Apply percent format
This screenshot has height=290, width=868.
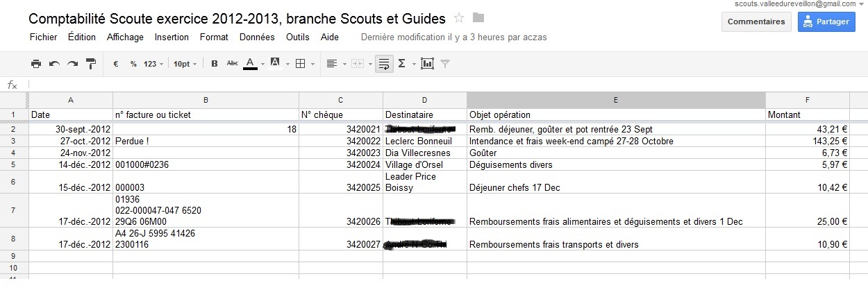(133, 64)
